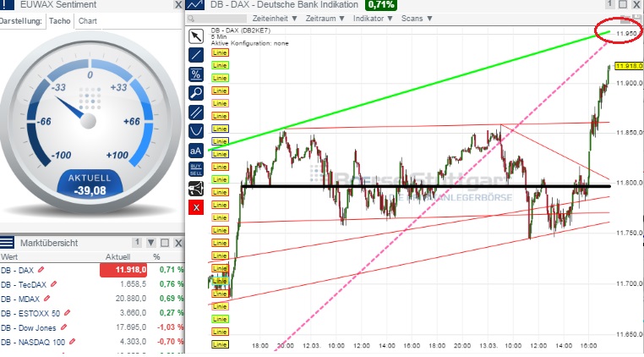
Task: Click the 1 button in Marktübersicht header
Action: [x=137, y=243]
